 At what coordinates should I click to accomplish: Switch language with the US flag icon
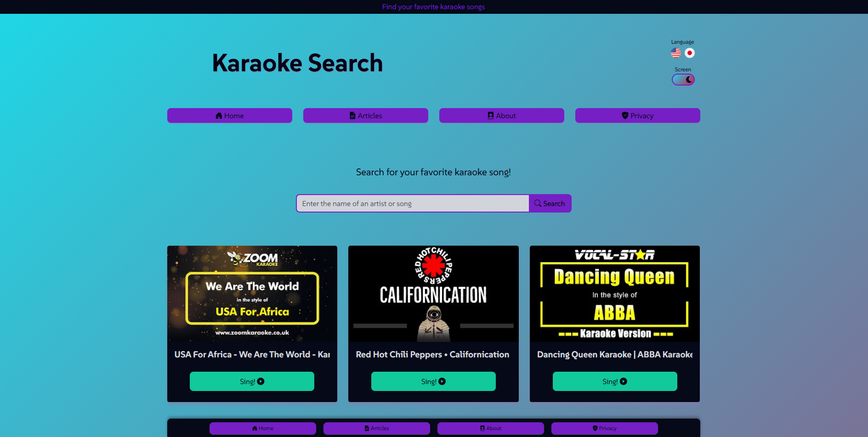point(675,53)
